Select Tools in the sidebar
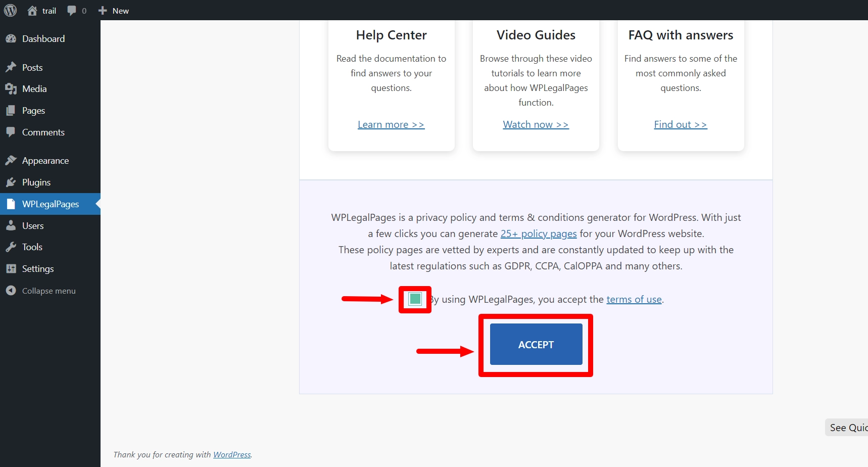 click(32, 247)
